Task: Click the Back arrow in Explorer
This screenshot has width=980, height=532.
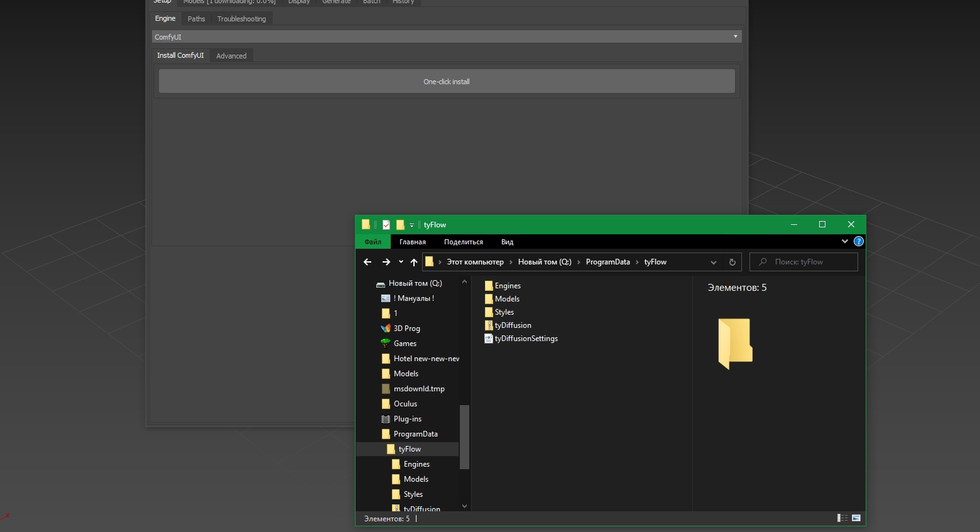Action: (x=367, y=262)
